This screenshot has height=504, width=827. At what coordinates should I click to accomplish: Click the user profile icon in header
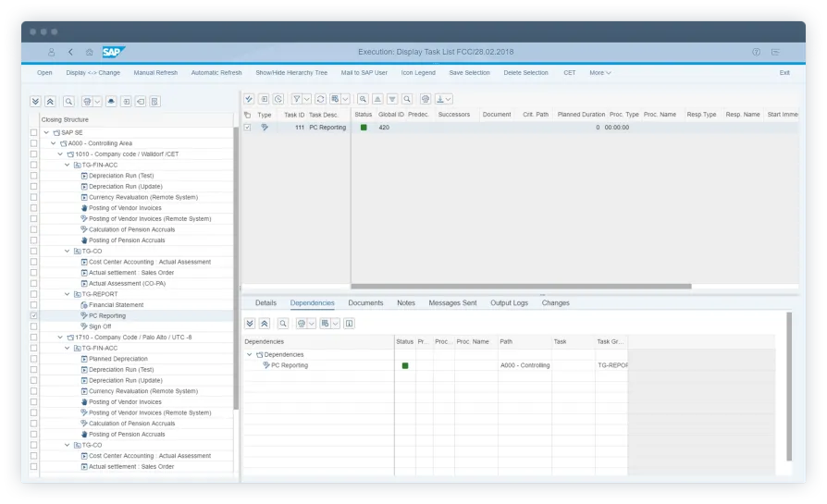(52, 53)
